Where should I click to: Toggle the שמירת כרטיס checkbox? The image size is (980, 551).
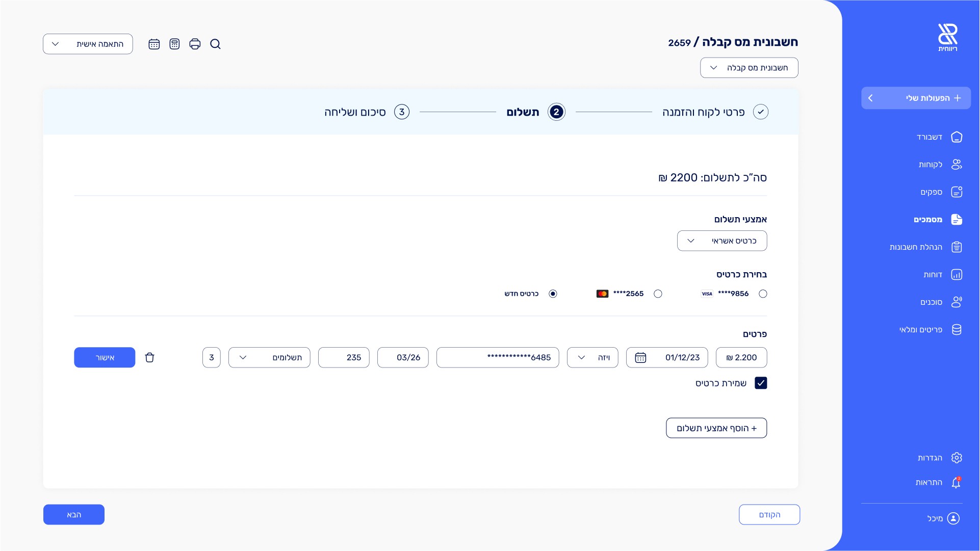[761, 383]
